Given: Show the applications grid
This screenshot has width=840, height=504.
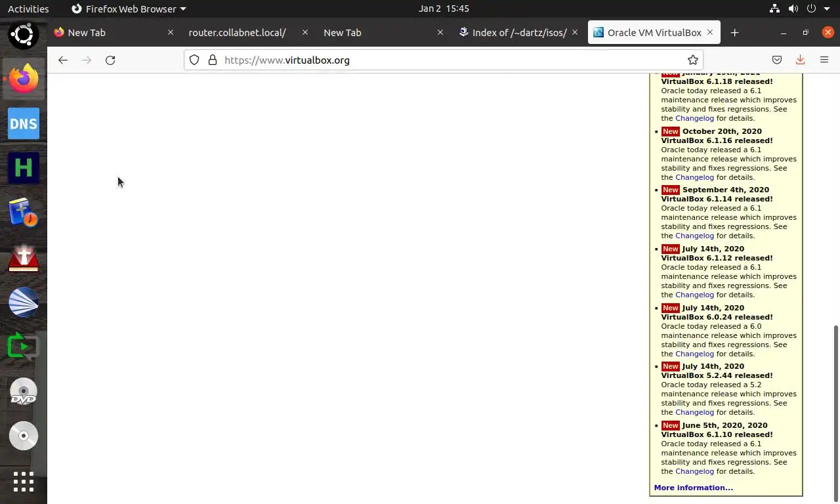Looking at the screenshot, I should (x=24, y=482).
